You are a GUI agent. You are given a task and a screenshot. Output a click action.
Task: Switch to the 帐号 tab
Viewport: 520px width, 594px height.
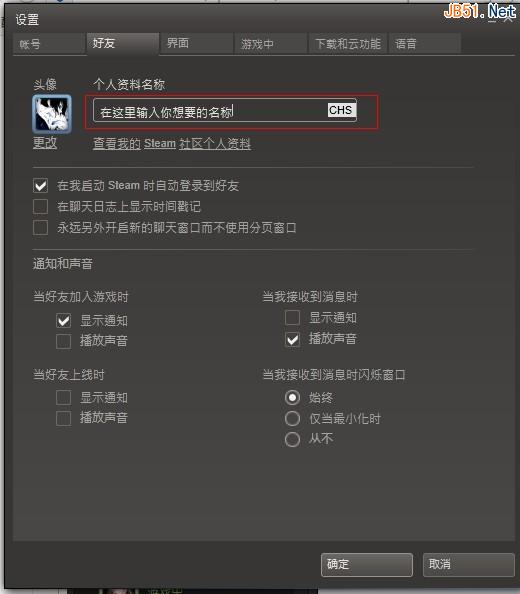[48, 44]
